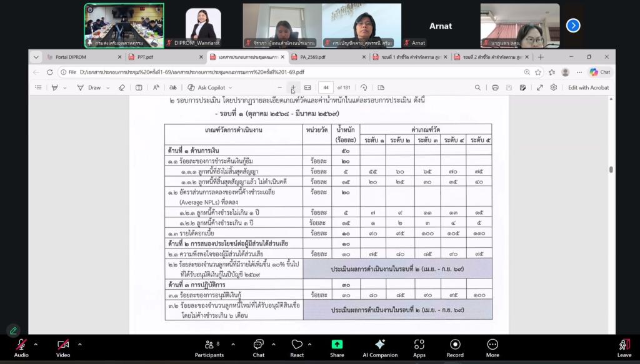
Task: Click the PDF zoom in plus button
Action: click(293, 87)
